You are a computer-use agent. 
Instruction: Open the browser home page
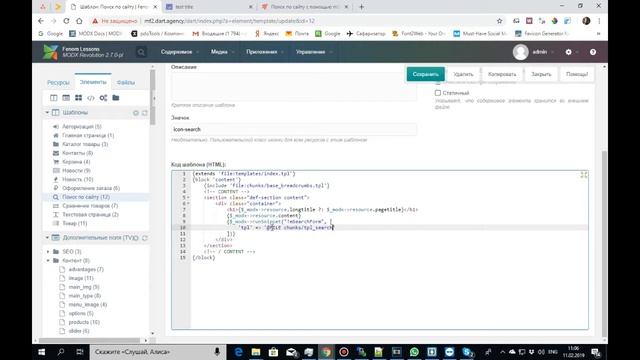79,21
